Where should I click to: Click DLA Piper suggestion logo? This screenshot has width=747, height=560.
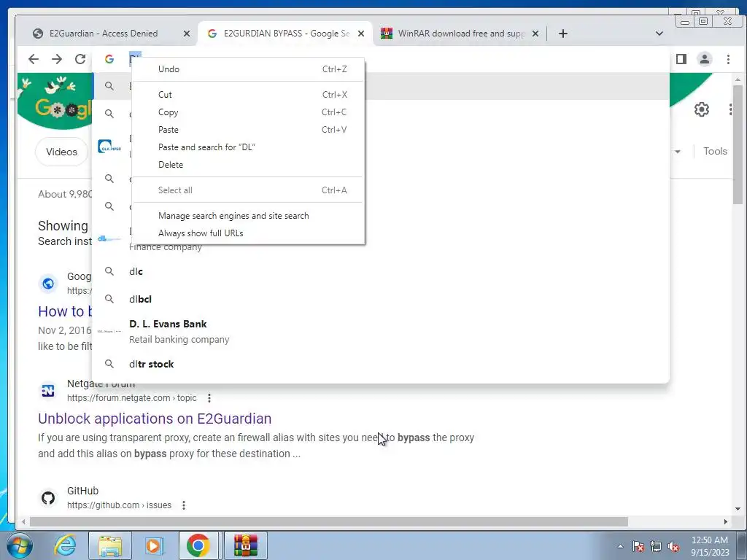109,146
